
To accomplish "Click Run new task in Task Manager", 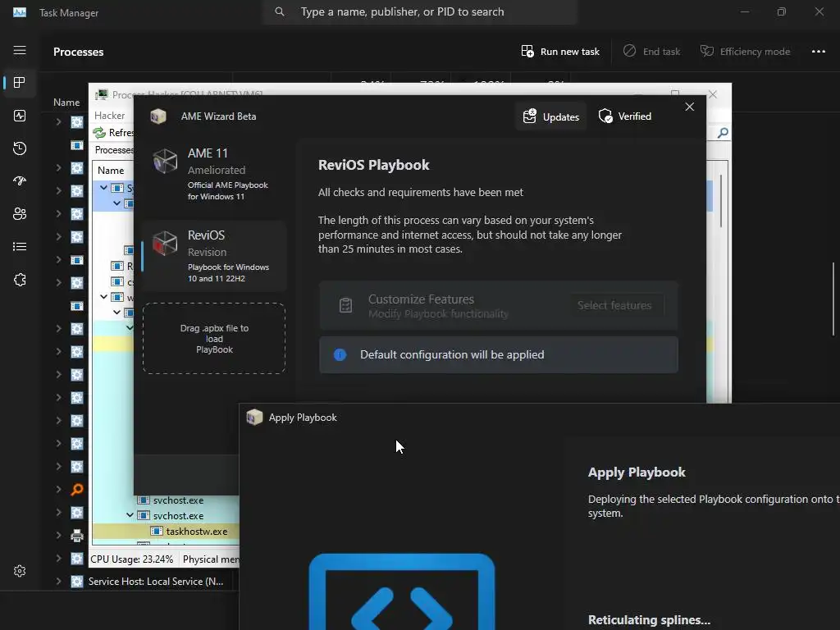I will point(560,52).
